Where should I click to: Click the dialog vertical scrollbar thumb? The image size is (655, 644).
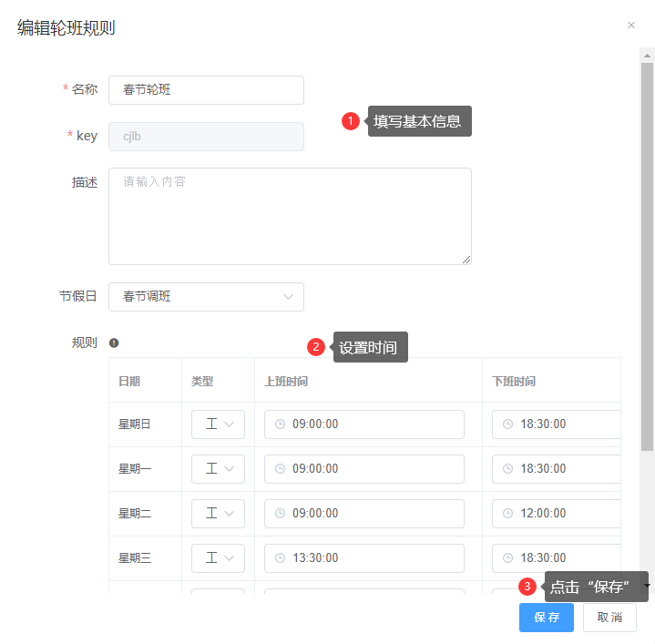[x=647, y=257]
